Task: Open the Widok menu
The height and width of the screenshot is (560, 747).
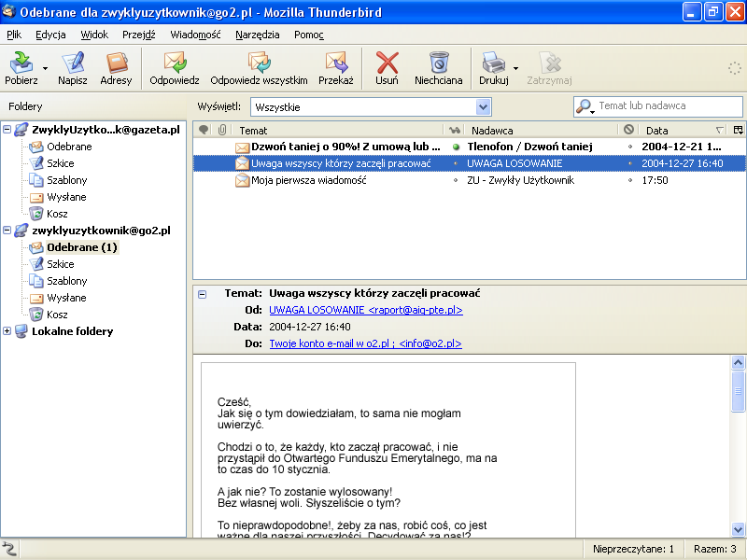Action: tap(94, 35)
